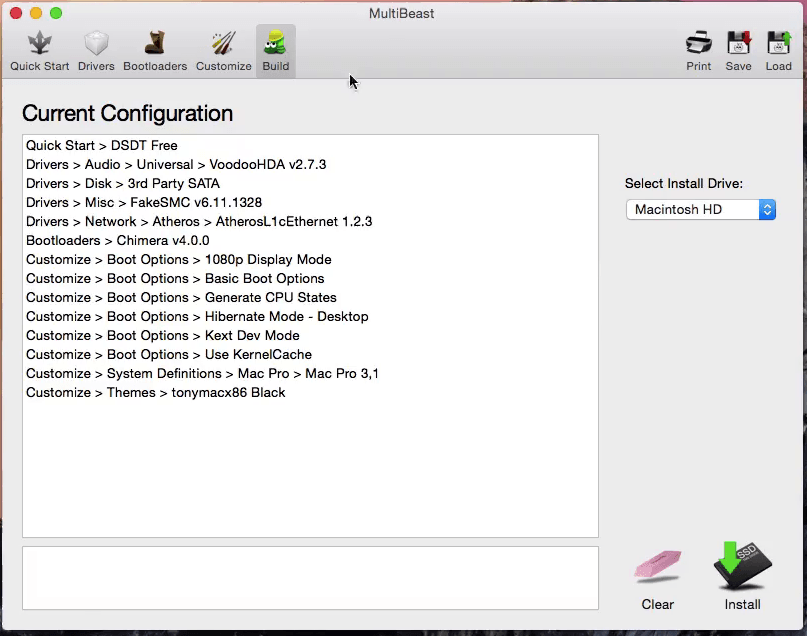Select the Build toolbar icon

(276, 51)
